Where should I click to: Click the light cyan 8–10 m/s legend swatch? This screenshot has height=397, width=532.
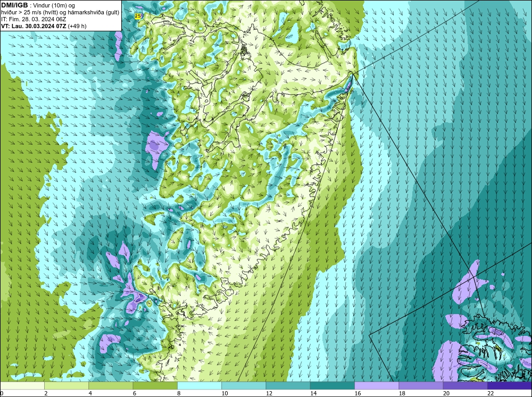coord(199,386)
